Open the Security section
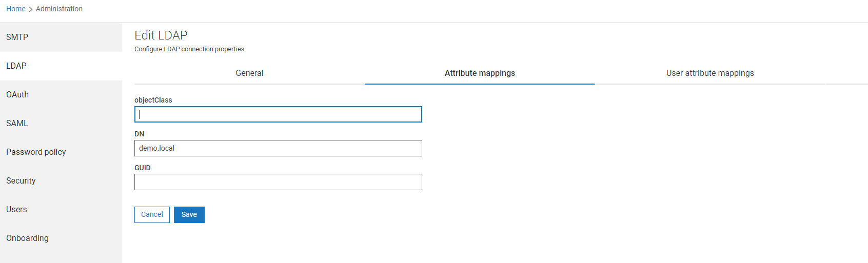 [21, 180]
